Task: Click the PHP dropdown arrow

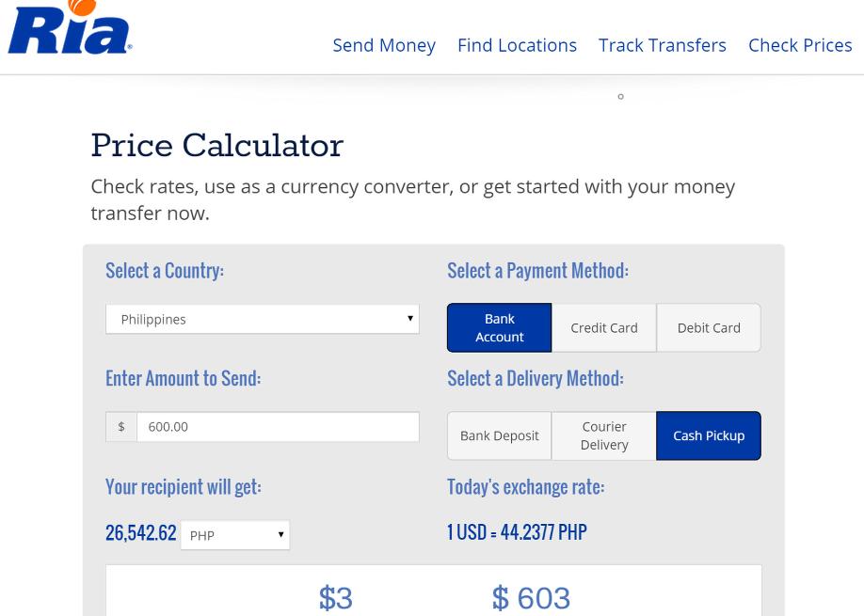Action: [x=280, y=534]
